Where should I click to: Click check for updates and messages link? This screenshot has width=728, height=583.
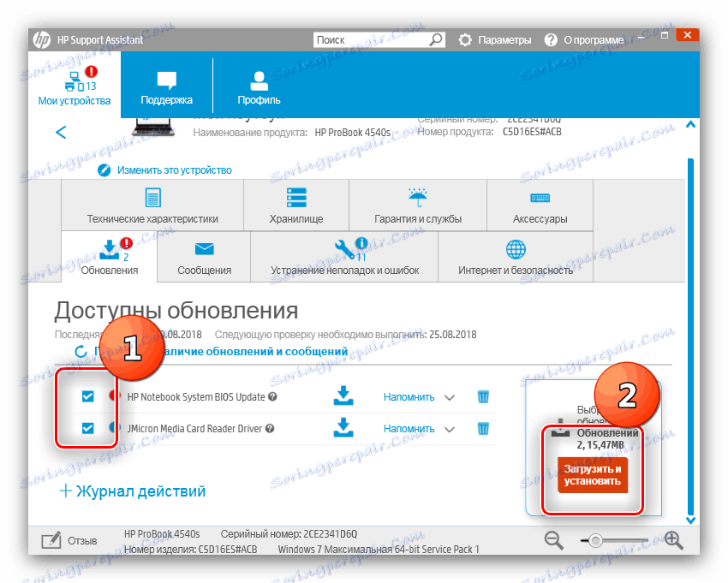pyautogui.click(x=221, y=351)
